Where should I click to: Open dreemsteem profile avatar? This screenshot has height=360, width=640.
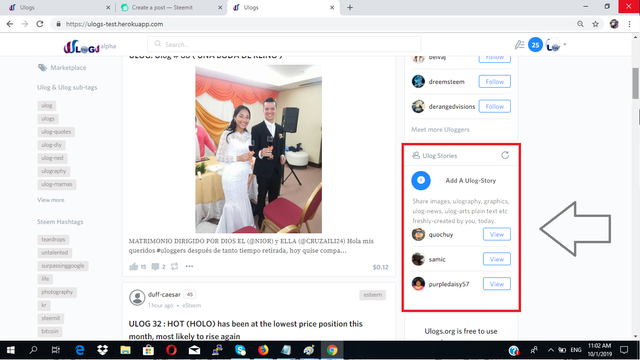418,82
